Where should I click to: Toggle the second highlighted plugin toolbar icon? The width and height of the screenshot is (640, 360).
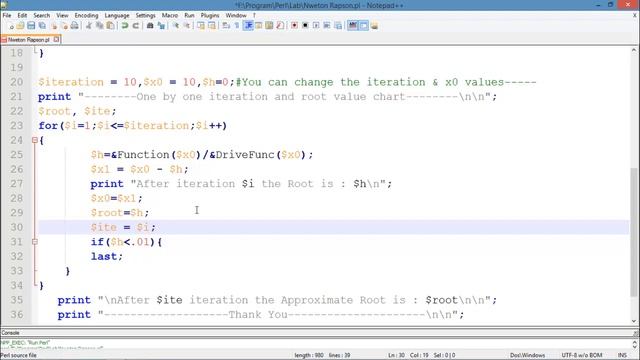(363, 26)
